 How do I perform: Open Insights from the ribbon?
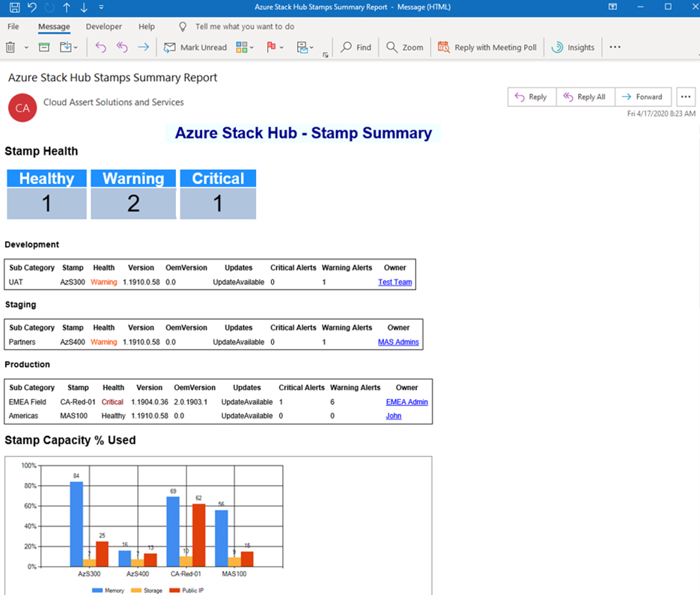pos(573,47)
